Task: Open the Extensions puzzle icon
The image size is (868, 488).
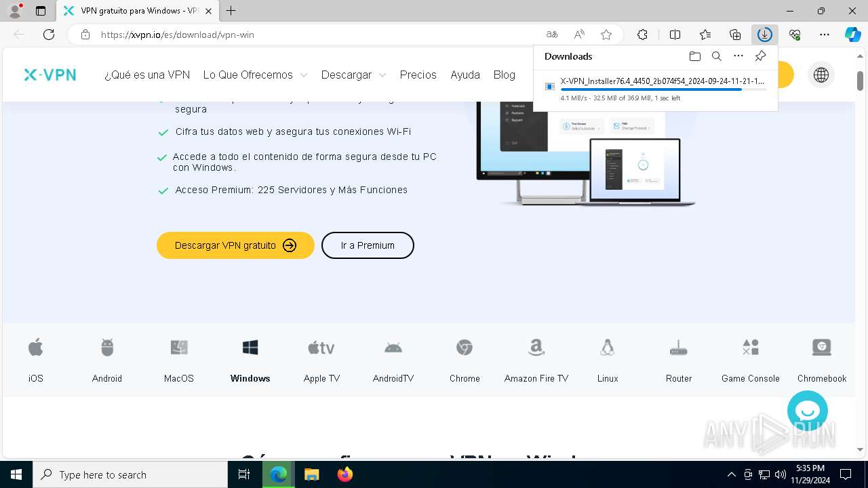Action: (x=642, y=35)
